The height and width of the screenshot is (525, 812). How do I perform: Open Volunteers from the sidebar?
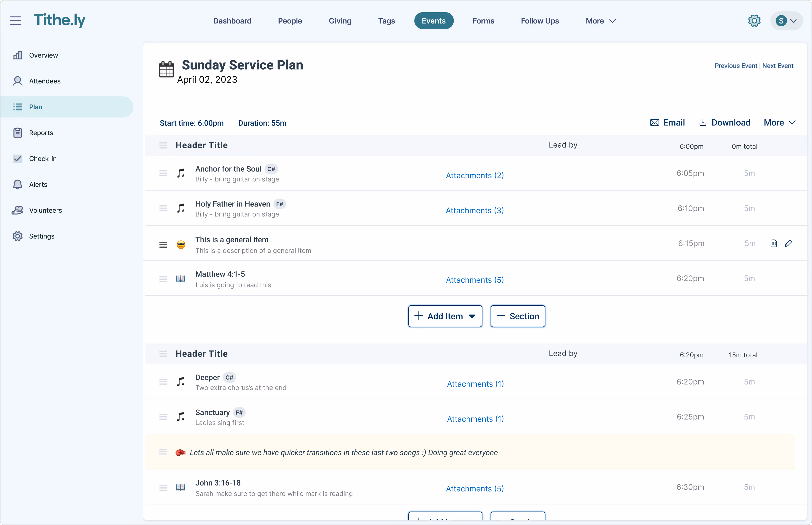(x=45, y=210)
